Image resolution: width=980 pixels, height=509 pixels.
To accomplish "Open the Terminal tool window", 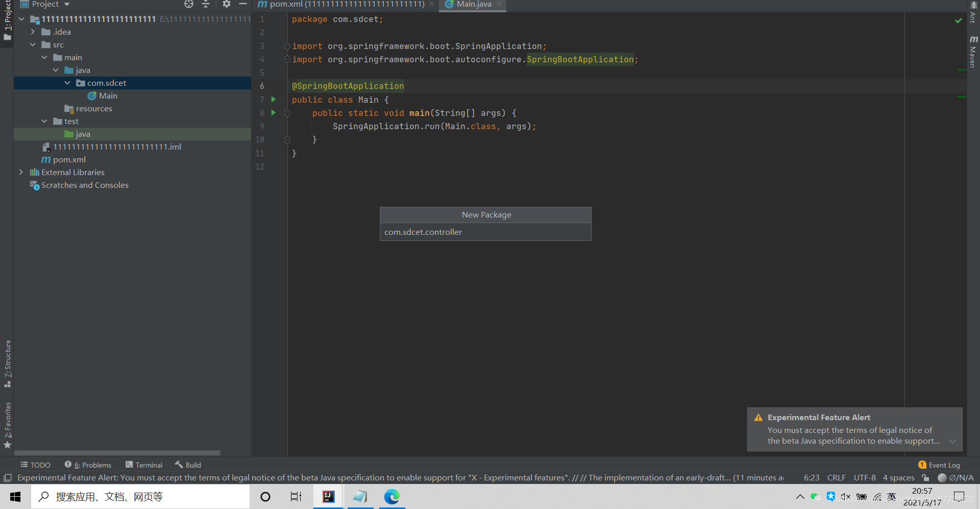I will pos(144,465).
